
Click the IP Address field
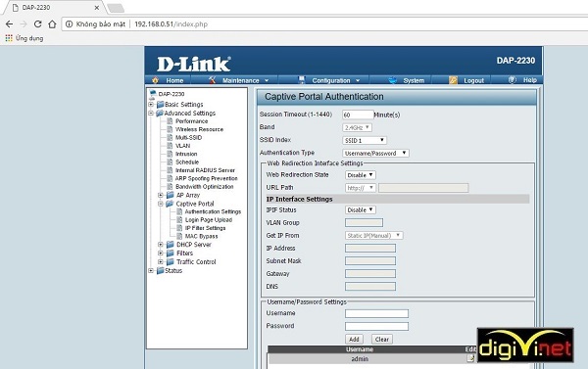click(370, 249)
